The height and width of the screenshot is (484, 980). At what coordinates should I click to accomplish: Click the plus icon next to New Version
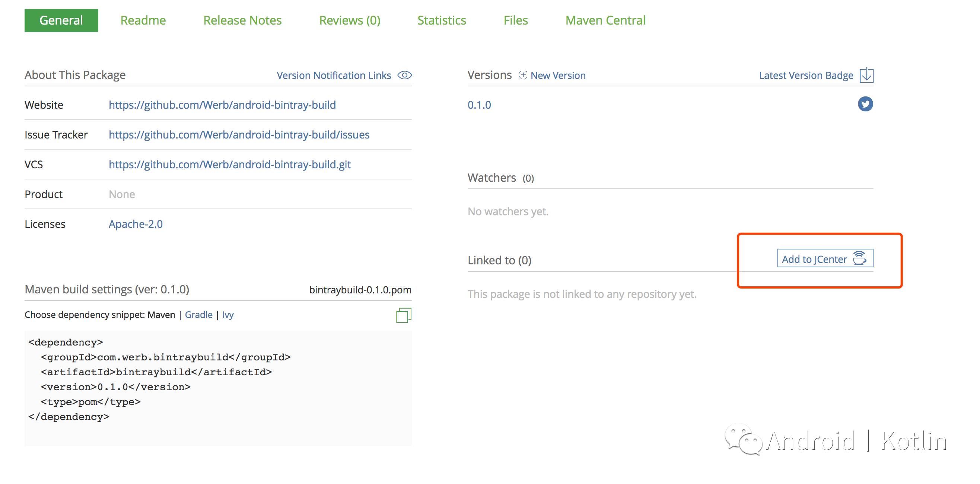click(x=523, y=75)
